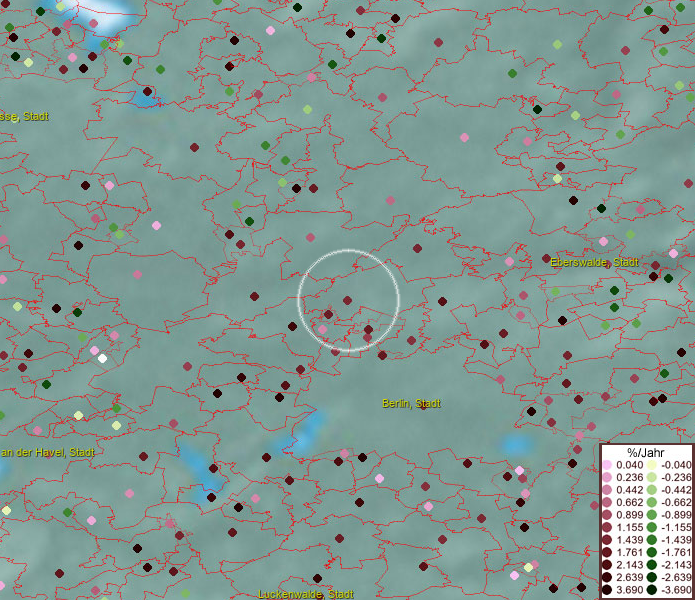Click the green legend swatch for -0.899
This screenshot has width=695, height=600.
click(652, 515)
